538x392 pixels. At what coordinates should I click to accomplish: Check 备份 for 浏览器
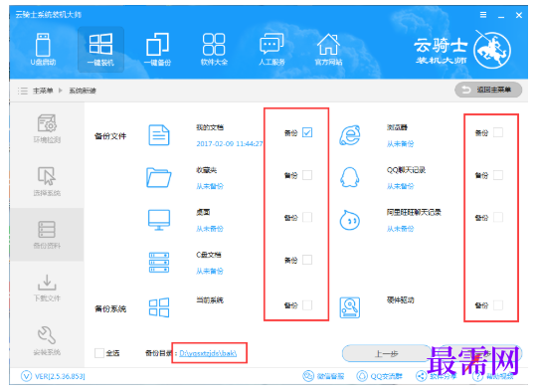click(x=498, y=132)
